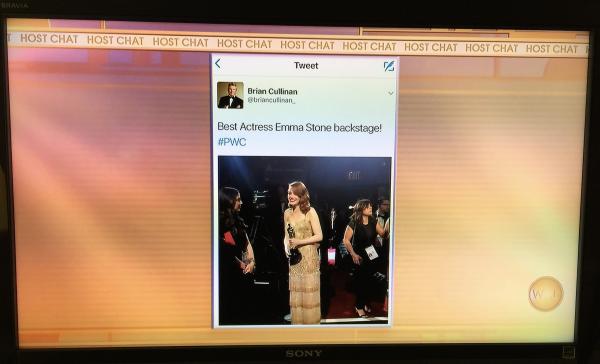
Task: Select the rightmost complete HOST CHAT label
Action: (551, 49)
